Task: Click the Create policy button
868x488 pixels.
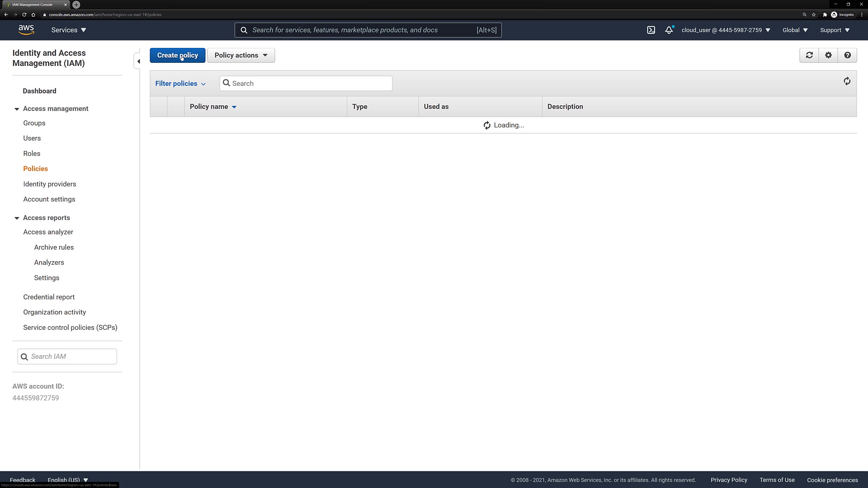Action: [177, 55]
